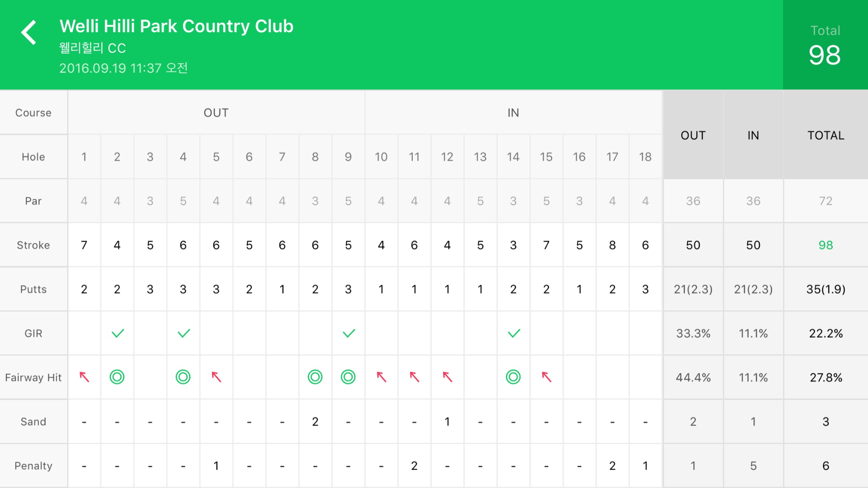Image resolution: width=868 pixels, height=488 pixels.
Task: Select the green 98 total stroke value
Action: (826, 245)
